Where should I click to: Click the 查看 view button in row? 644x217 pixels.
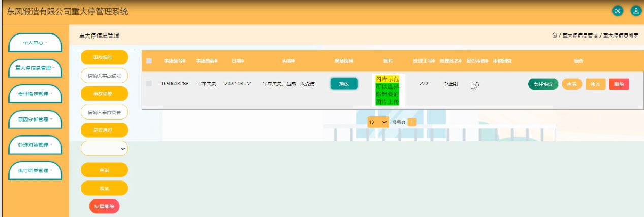tap(572, 84)
